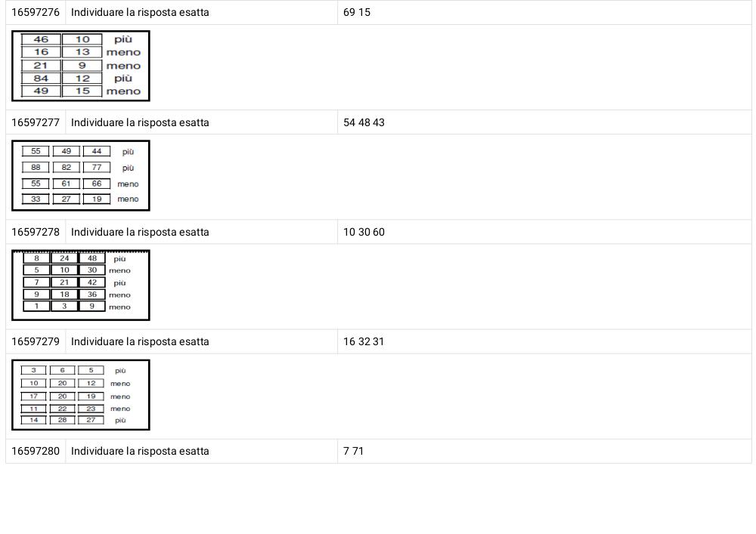Screen dimensions: 756x534
Task: Open puzzle image with 46 10 più row
Action: click(81, 66)
